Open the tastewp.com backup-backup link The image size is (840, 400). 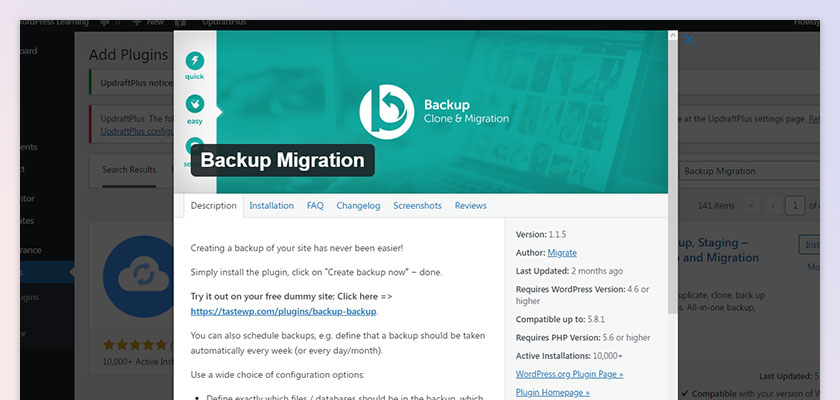[283, 311]
